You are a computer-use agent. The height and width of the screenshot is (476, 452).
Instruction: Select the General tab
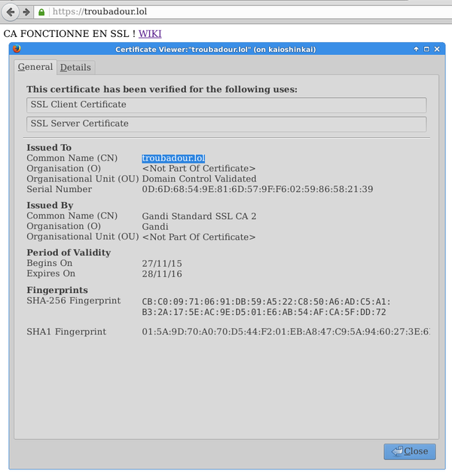point(35,67)
